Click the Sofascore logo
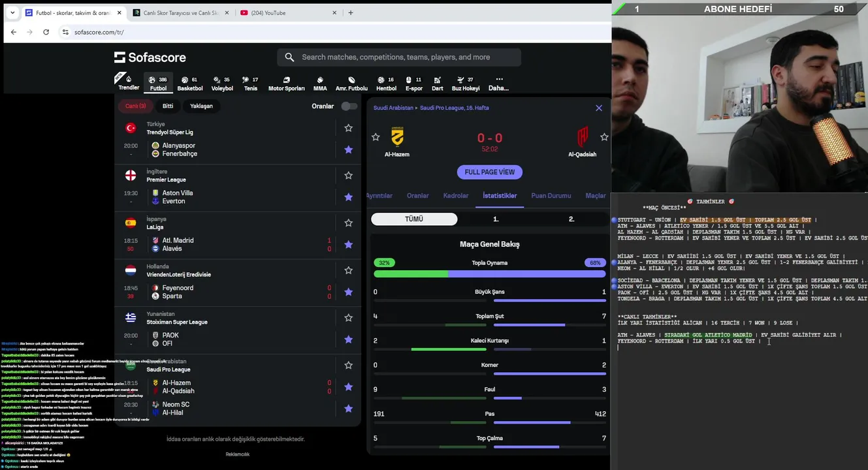 (150, 57)
